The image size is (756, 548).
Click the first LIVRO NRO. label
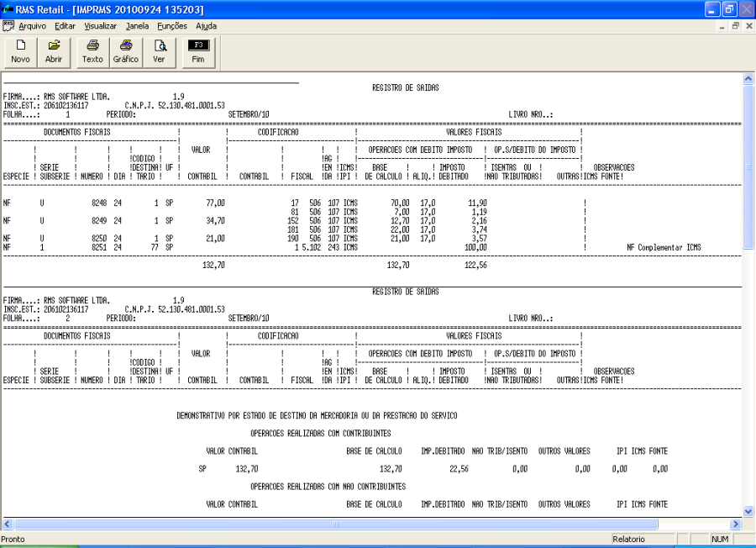(x=530, y=115)
